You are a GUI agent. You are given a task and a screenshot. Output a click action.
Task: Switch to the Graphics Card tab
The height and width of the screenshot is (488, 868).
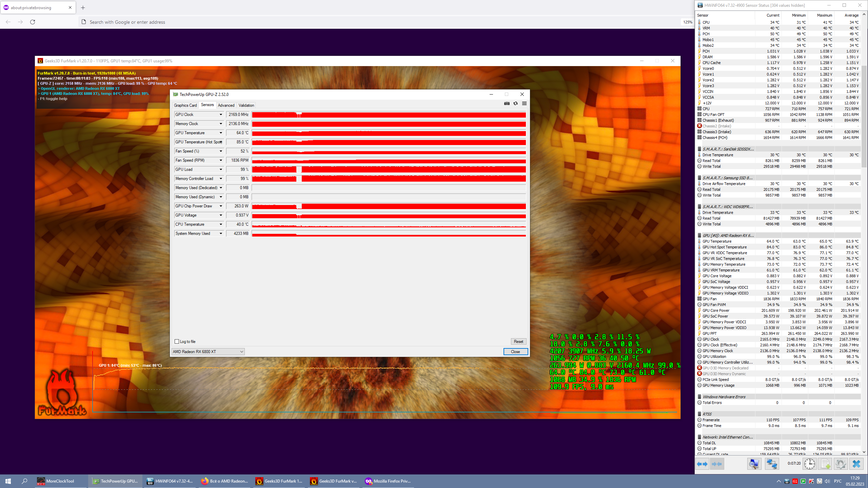point(185,105)
